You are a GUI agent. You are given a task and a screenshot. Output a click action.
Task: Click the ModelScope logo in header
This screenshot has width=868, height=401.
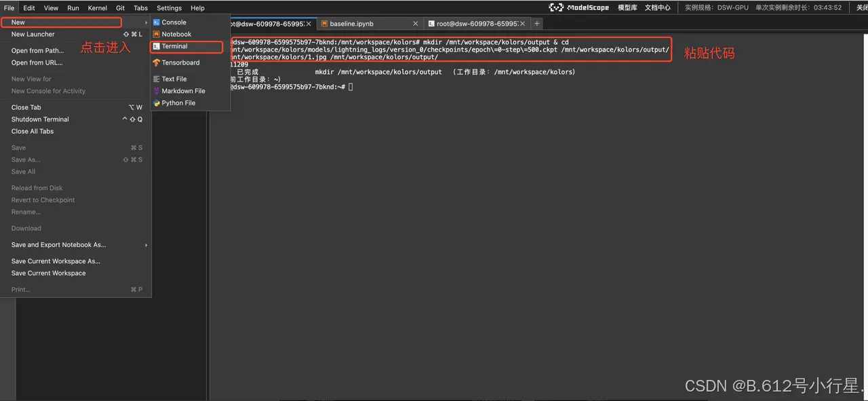pos(578,7)
